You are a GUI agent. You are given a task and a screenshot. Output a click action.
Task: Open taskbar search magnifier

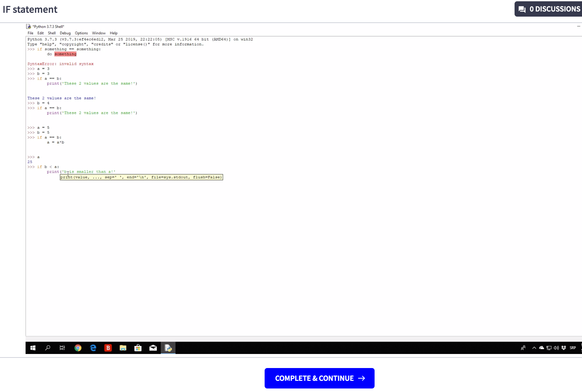click(48, 348)
